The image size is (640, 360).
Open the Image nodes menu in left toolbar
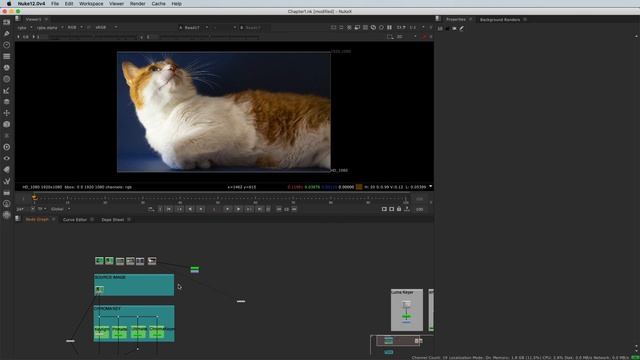(7, 22)
